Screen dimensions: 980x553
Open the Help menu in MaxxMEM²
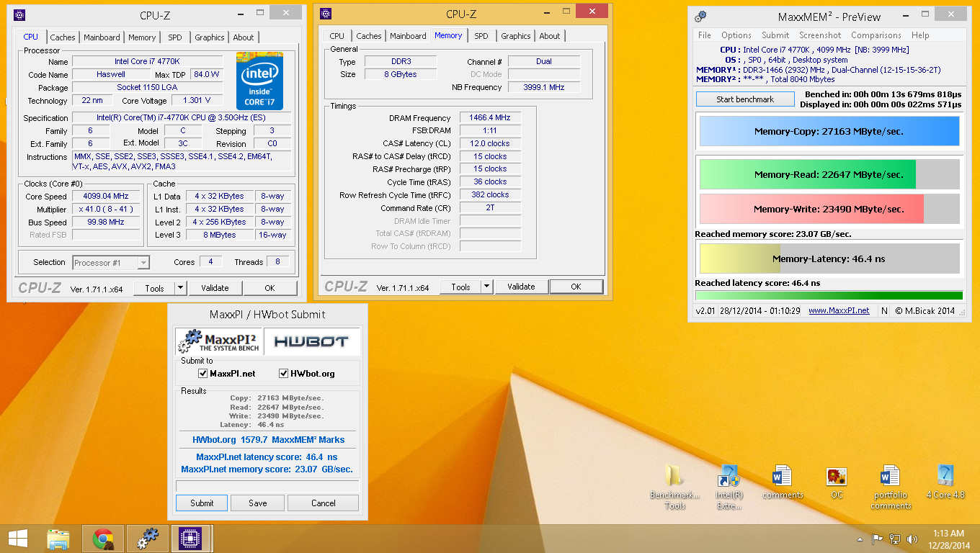920,35
